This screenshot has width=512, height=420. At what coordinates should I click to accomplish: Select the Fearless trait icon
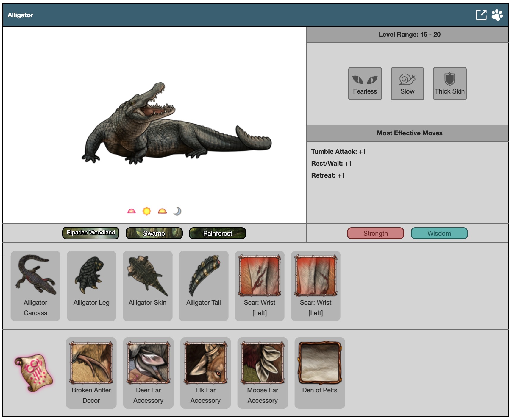[x=365, y=84]
